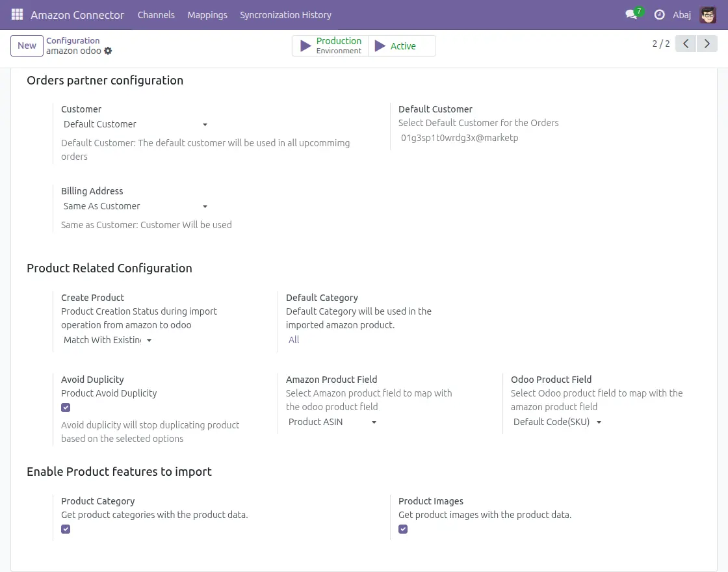Disable Product Category import
The width and height of the screenshot is (728, 572).
coord(66,528)
